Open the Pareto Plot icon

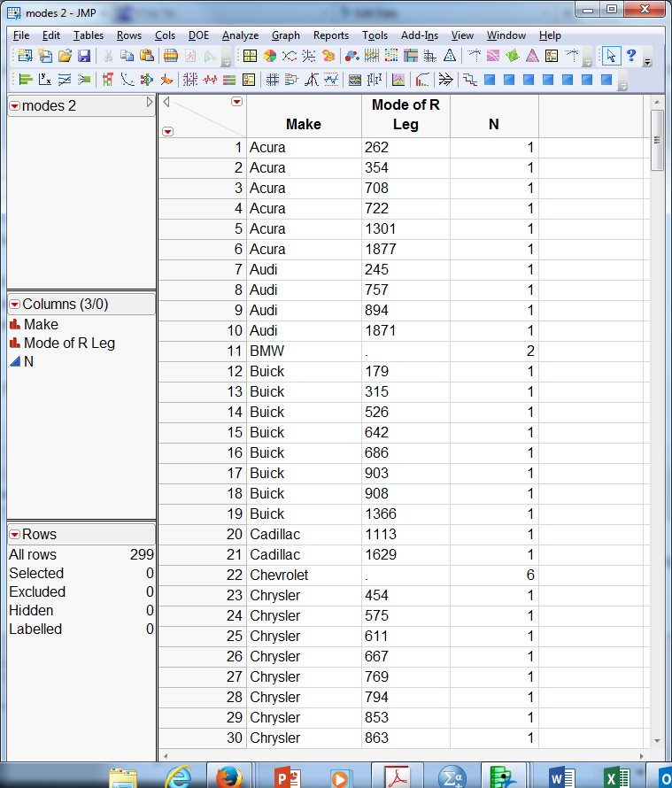pyautogui.click(x=422, y=80)
